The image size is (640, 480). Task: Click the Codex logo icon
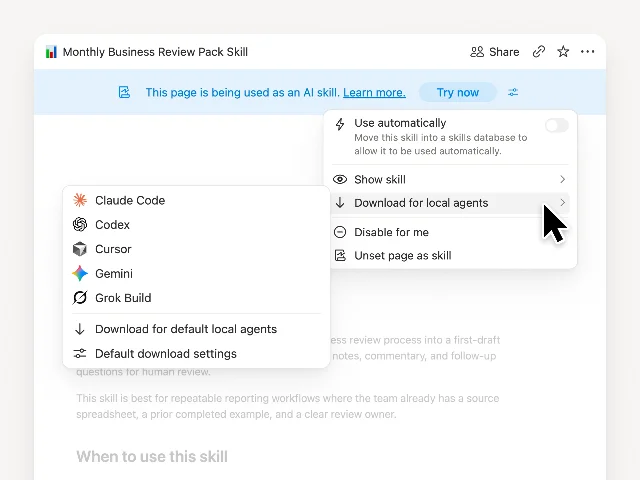coord(80,224)
